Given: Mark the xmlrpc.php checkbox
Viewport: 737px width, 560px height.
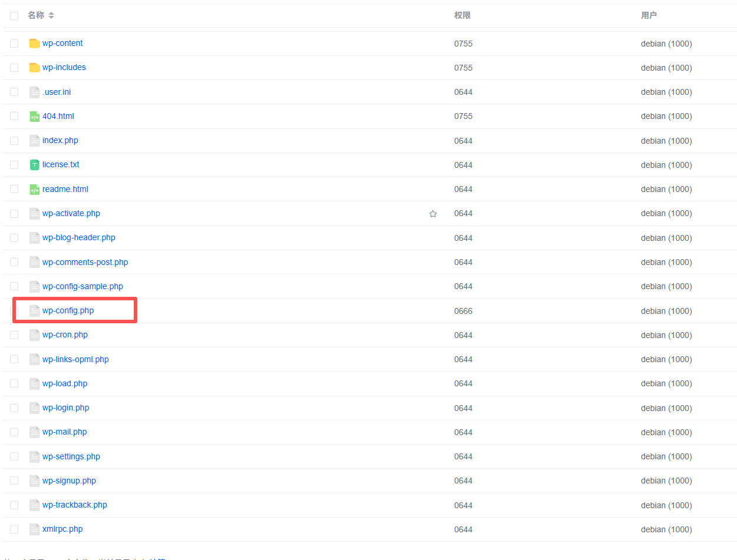Looking at the screenshot, I should [x=14, y=529].
